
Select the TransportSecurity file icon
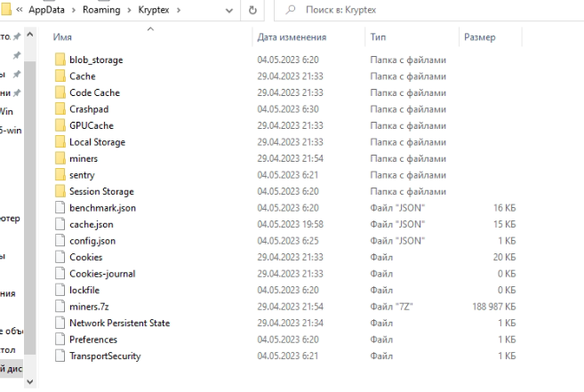tap(60, 356)
